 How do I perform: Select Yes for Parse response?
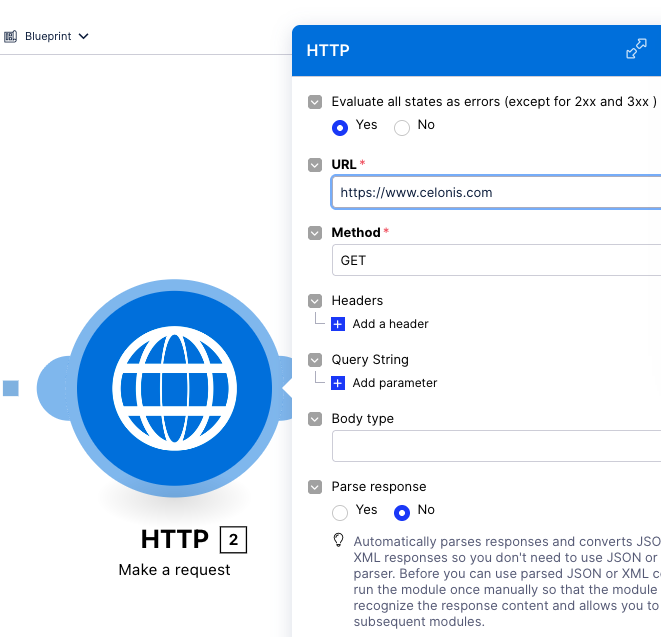pos(340,512)
